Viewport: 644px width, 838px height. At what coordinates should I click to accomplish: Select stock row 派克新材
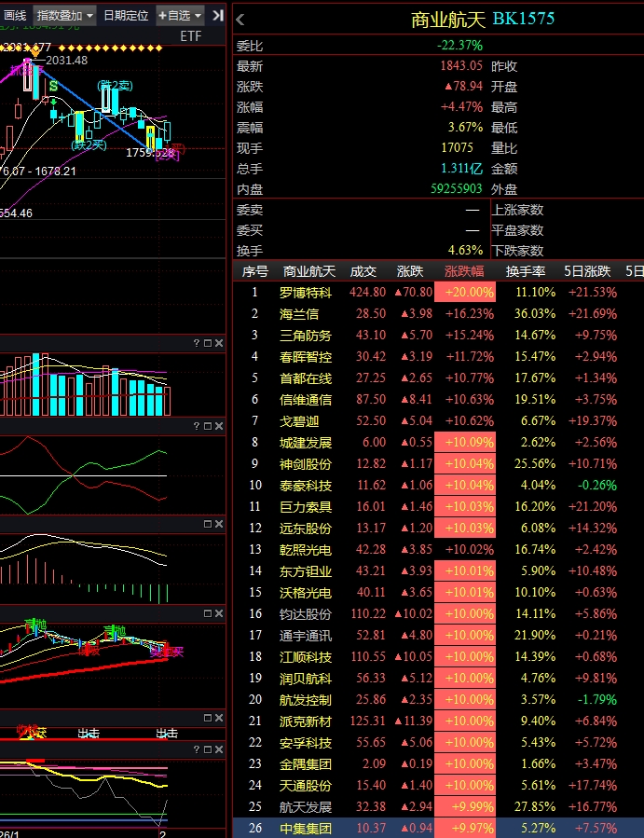tap(438, 721)
